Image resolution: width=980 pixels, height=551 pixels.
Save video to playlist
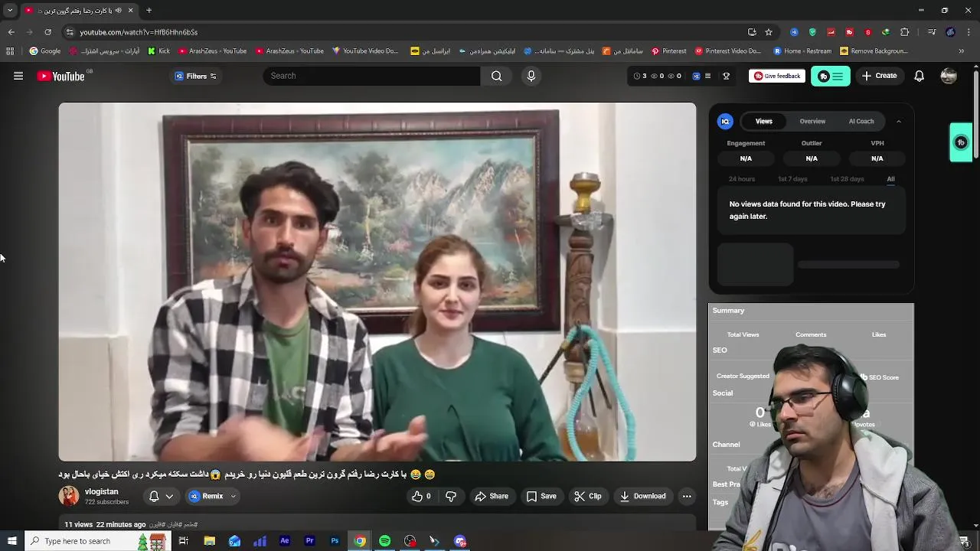tap(541, 496)
